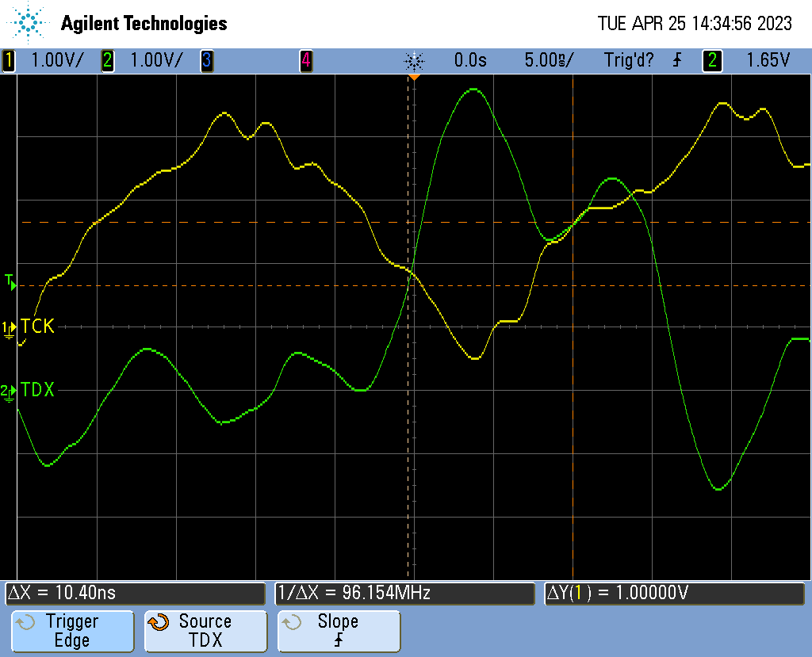812x657 pixels.
Task: Click the trigger delay sunburst icon beside 0.0s
Action: [x=414, y=60]
